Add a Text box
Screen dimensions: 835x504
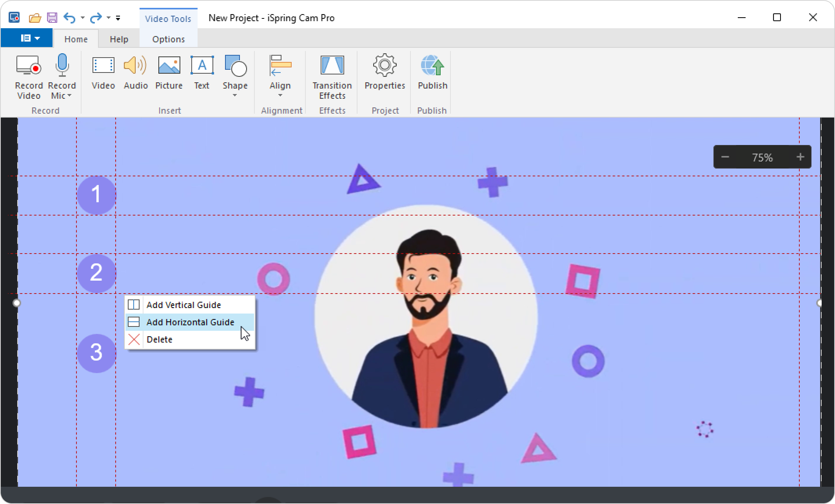coord(202,65)
